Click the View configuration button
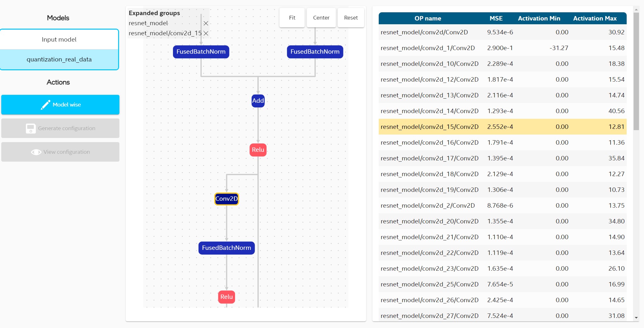 [x=60, y=152]
